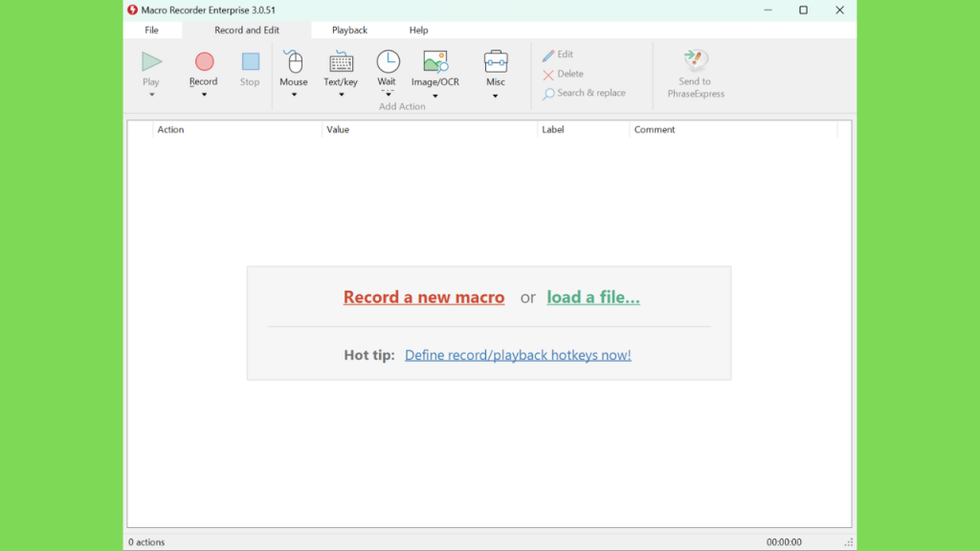Click the 'load a file...' link
The height and width of the screenshot is (551, 980).
pos(593,297)
